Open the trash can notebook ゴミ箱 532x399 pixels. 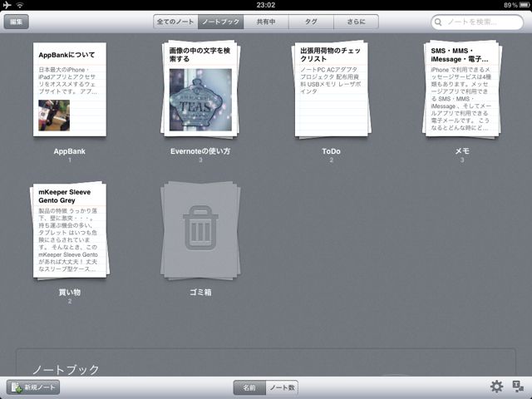[200, 231]
